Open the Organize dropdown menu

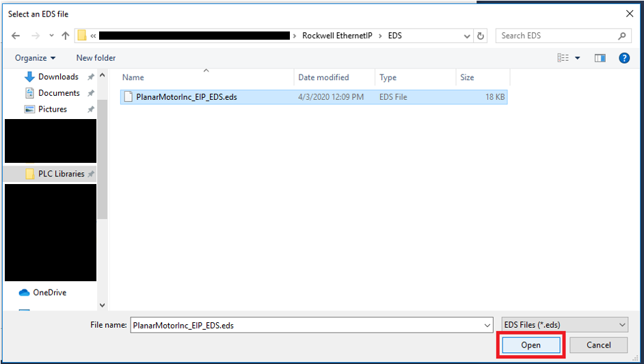point(35,58)
